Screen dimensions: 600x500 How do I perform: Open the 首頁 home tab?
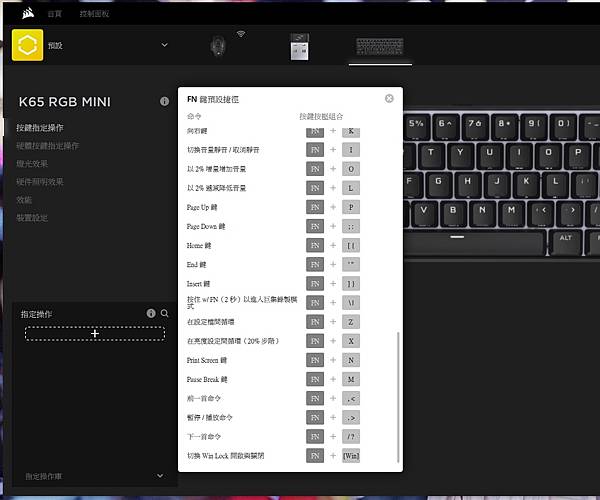[54, 14]
